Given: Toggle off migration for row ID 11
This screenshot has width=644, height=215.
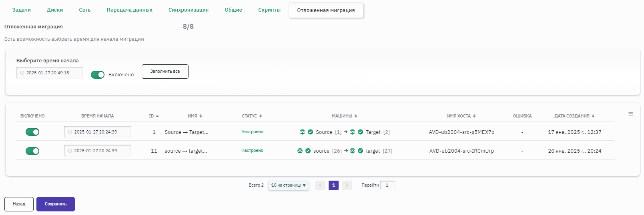Looking at the screenshot, I should click(x=32, y=151).
